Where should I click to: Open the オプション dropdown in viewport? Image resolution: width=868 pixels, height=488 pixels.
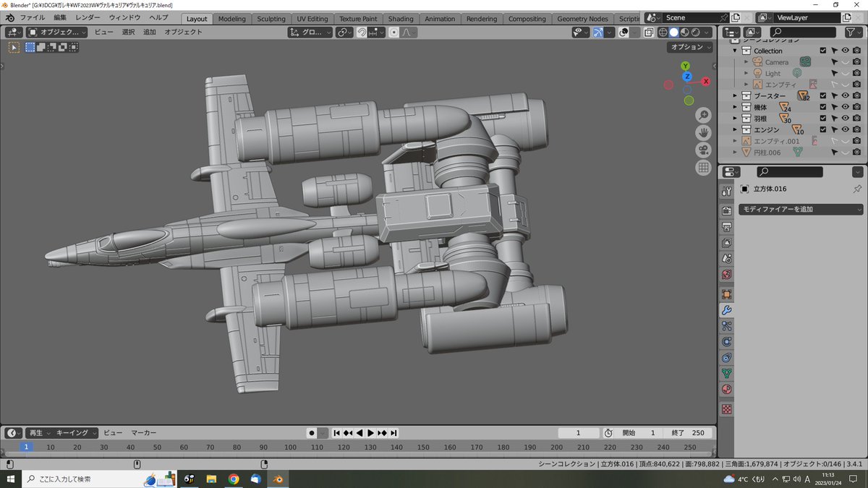point(691,47)
